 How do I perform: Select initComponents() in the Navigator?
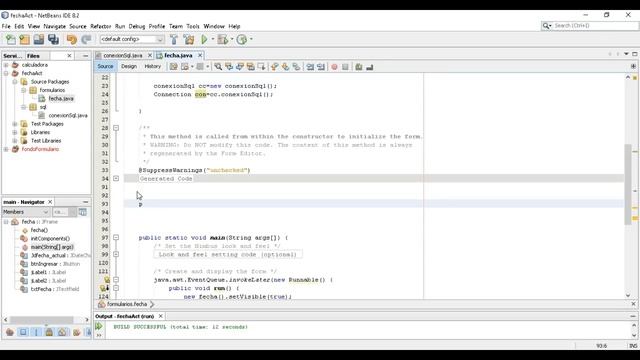click(x=50, y=238)
